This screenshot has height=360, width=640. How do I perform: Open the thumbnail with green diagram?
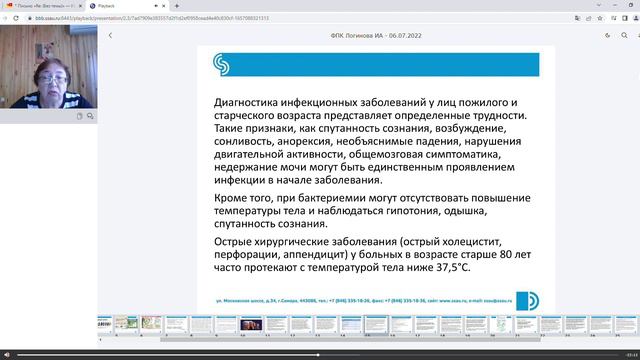(x=501, y=325)
